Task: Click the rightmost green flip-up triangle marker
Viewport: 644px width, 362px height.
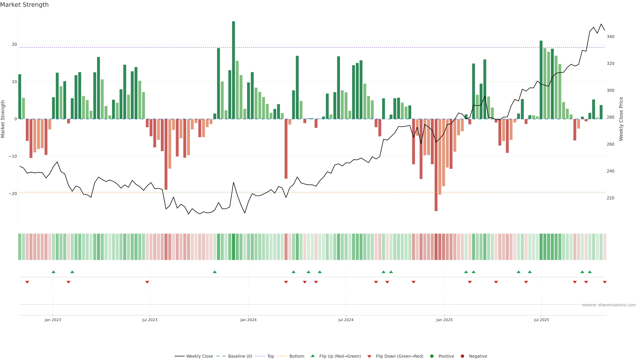Action: tap(590, 272)
